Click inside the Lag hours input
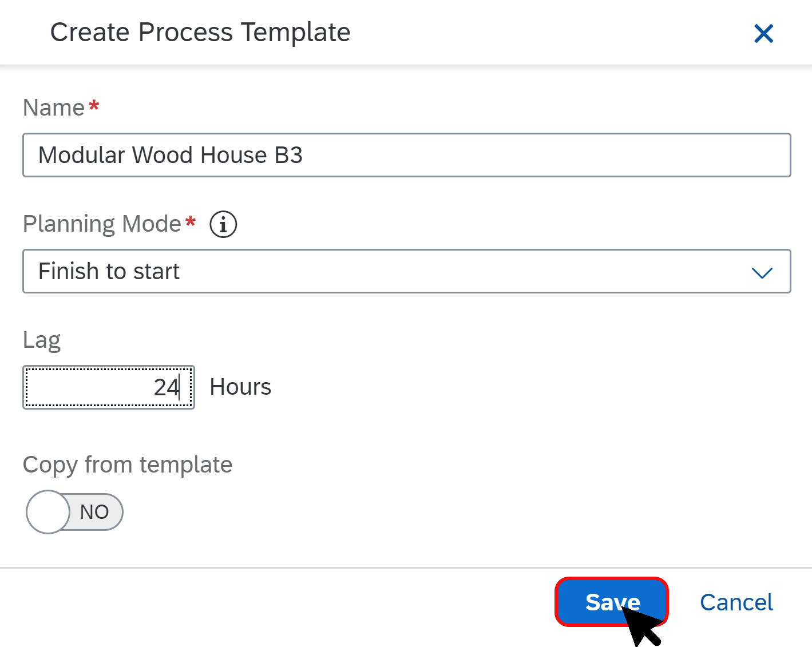This screenshot has height=647, width=812. tap(109, 387)
